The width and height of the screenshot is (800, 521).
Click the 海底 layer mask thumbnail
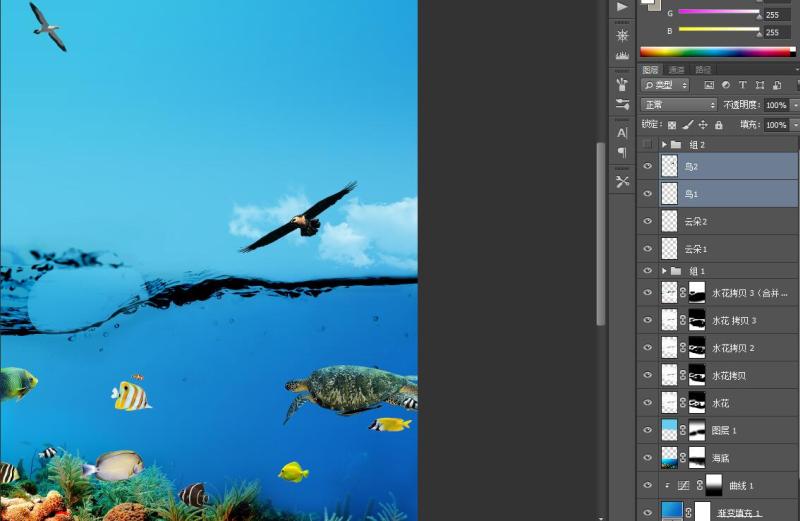click(696, 458)
